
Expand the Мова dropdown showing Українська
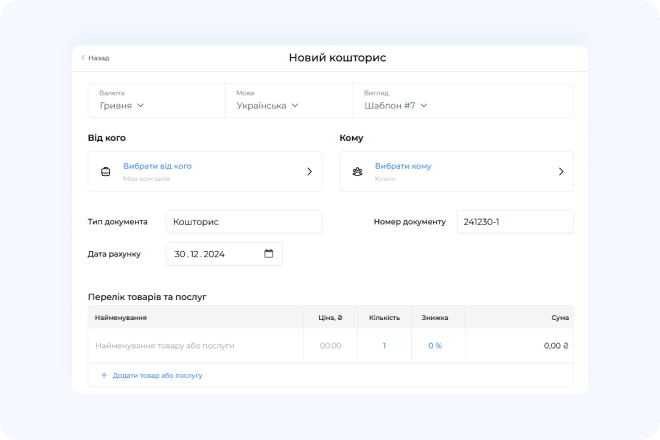267,105
